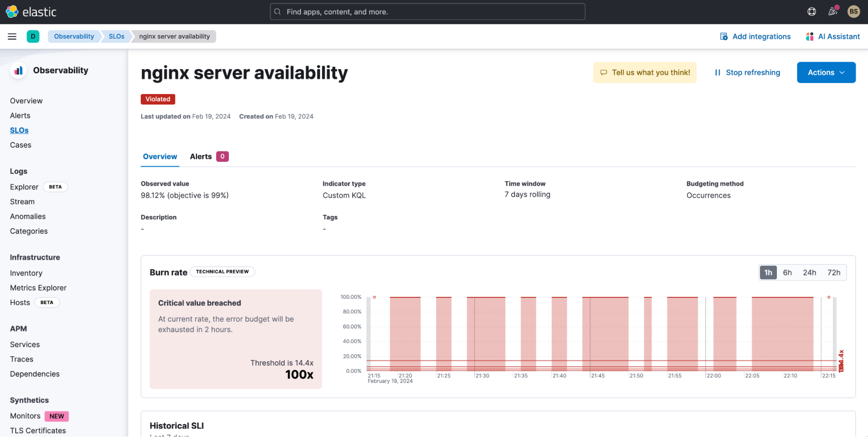The image size is (868, 437).
Task: Open the notifications bell
Action: pos(832,12)
